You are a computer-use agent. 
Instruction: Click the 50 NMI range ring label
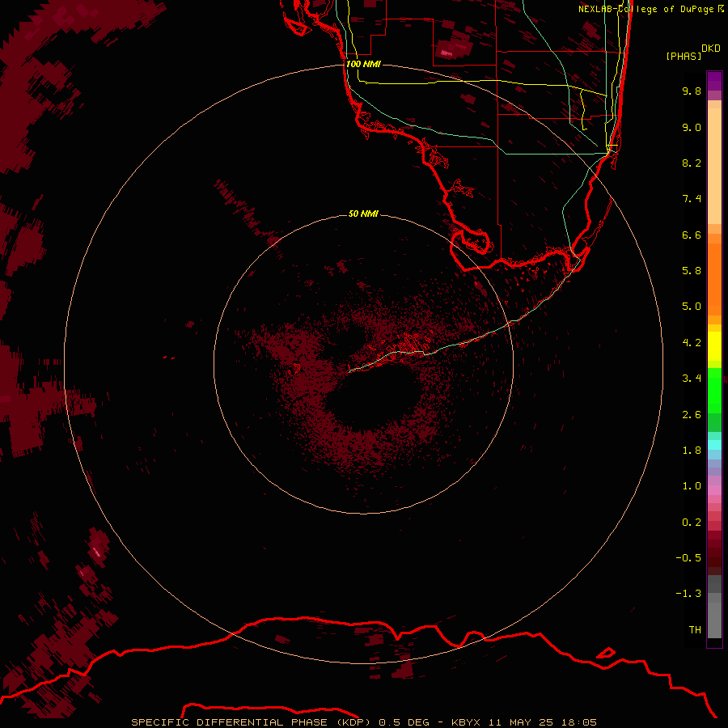click(363, 214)
